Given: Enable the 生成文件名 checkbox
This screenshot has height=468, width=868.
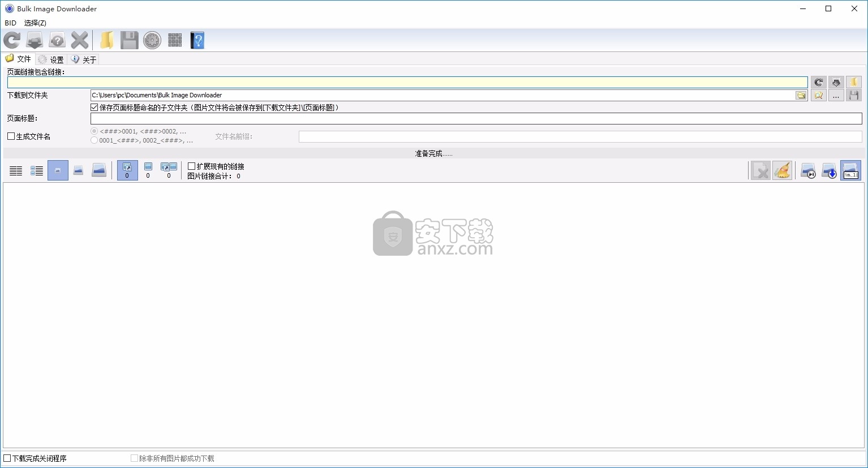Looking at the screenshot, I should click(11, 136).
